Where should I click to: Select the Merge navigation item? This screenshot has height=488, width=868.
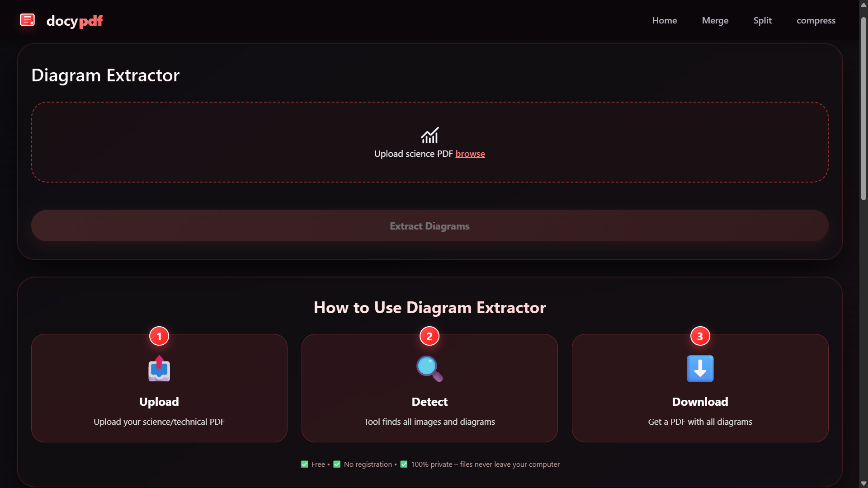pos(715,20)
